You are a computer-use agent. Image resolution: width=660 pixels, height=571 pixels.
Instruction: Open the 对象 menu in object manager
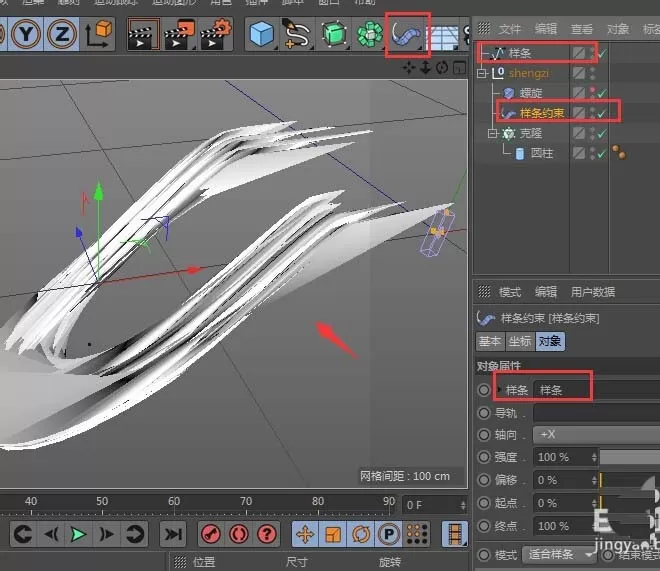(618, 29)
